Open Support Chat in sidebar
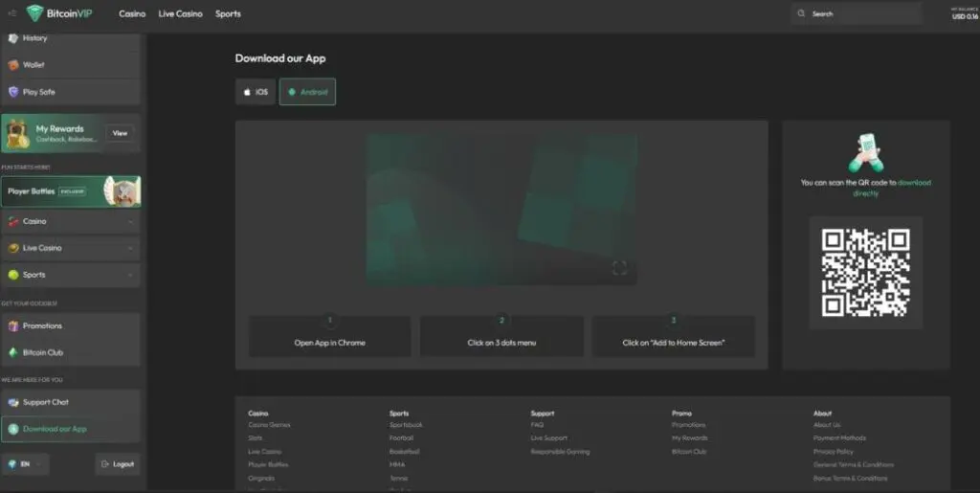This screenshot has height=493, width=980. [45, 402]
